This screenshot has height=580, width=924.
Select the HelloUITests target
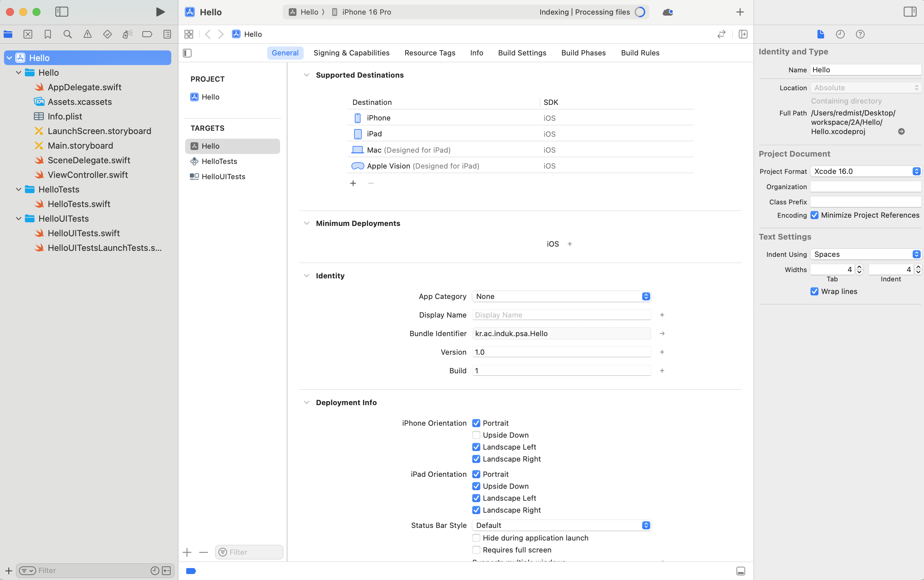(x=223, y=177)
